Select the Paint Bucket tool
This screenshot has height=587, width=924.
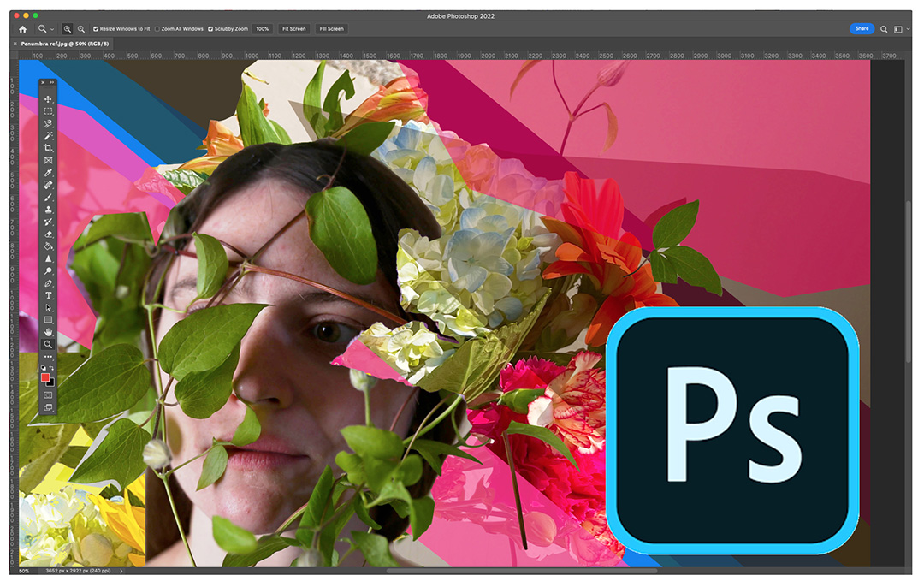click(48, 246)
